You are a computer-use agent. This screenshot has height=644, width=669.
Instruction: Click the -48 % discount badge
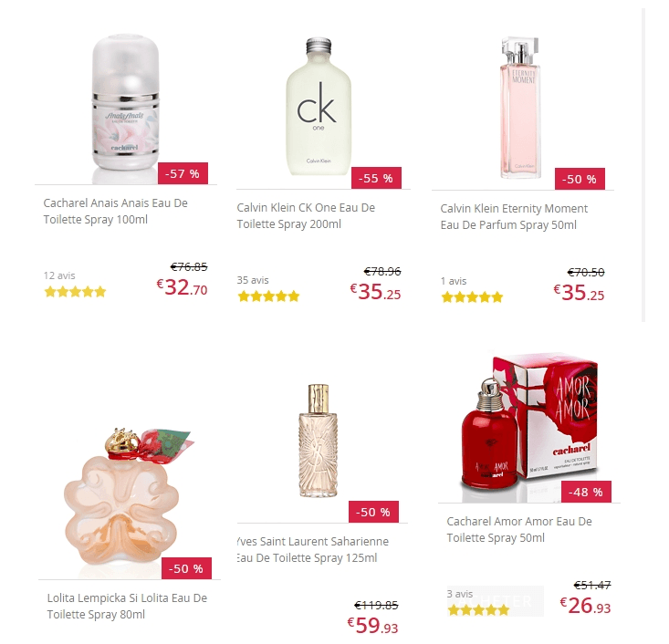pos(586,492)
